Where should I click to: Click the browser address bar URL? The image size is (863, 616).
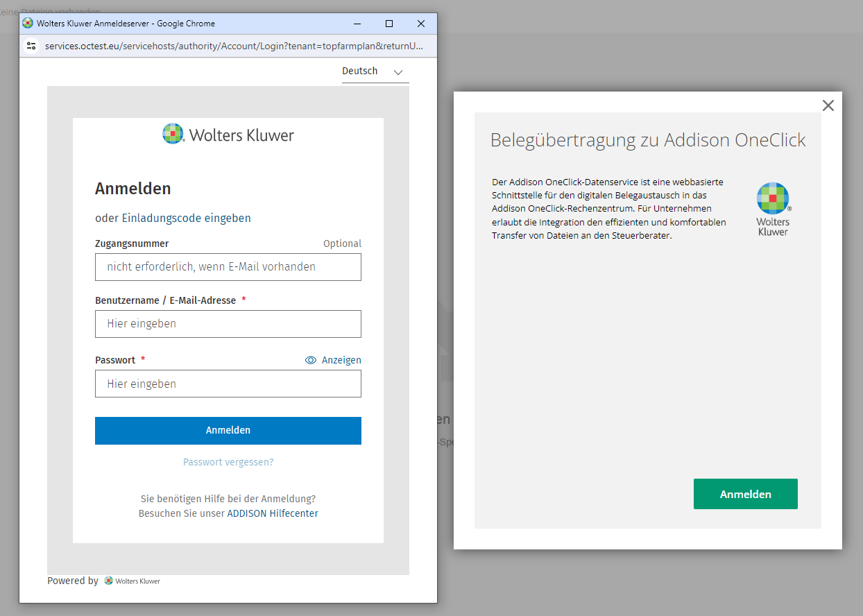tap(232, 46)
